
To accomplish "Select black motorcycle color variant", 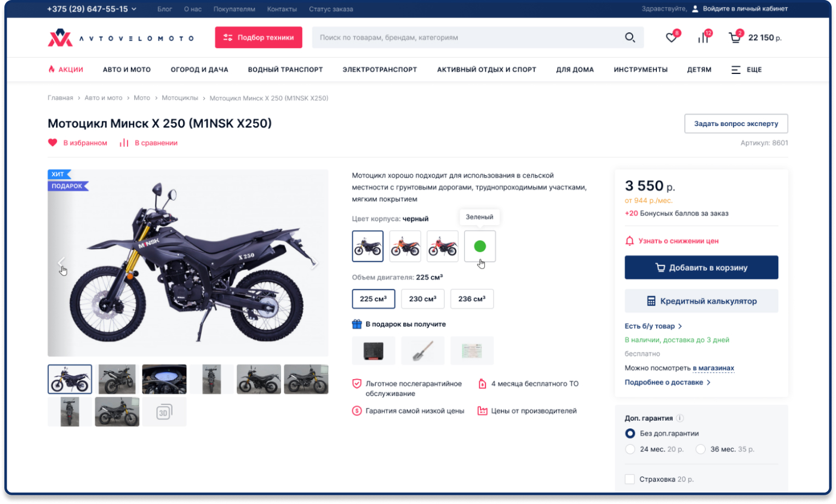I will click(368, 247).
